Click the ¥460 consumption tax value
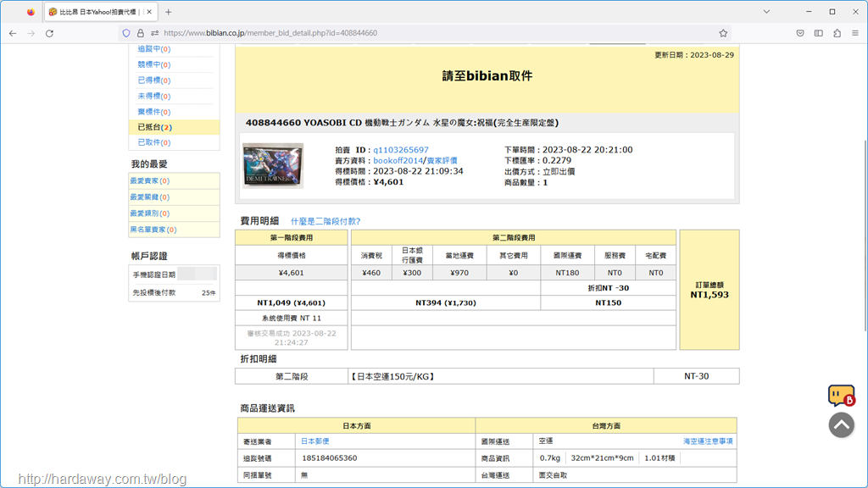The height and width of the screenshot is (488, 868). 371,273
